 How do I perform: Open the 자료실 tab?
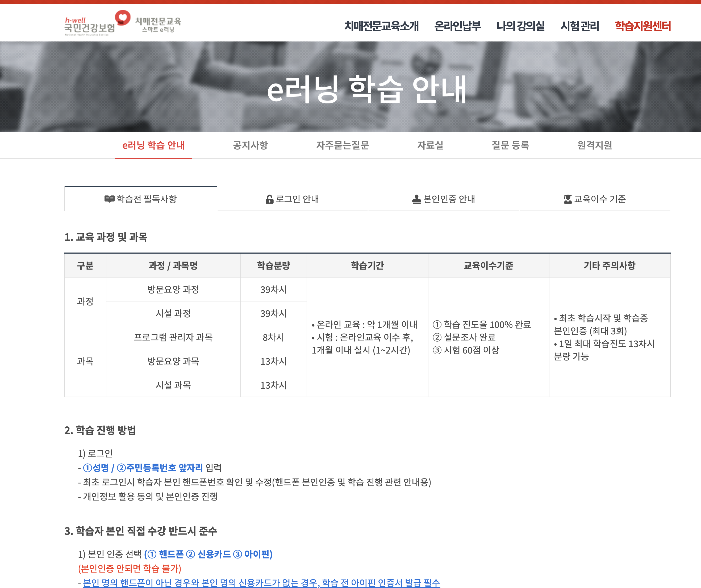(430, 145)
